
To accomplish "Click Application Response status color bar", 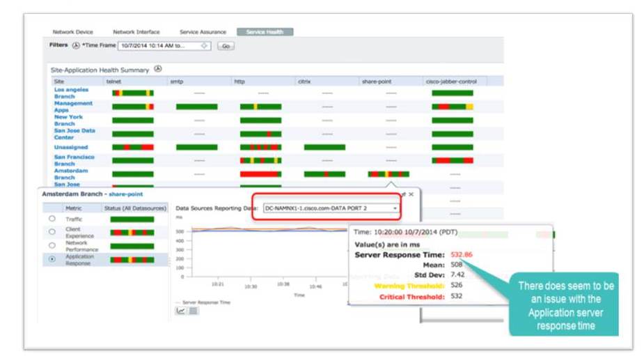I will tap(132, 259).
